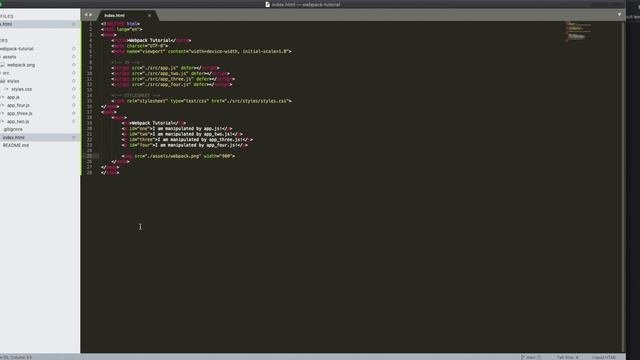The height and width of the screenshot is (360, 640).
Task: Open README.md from the sidebar
Action: tap(16, 145)
